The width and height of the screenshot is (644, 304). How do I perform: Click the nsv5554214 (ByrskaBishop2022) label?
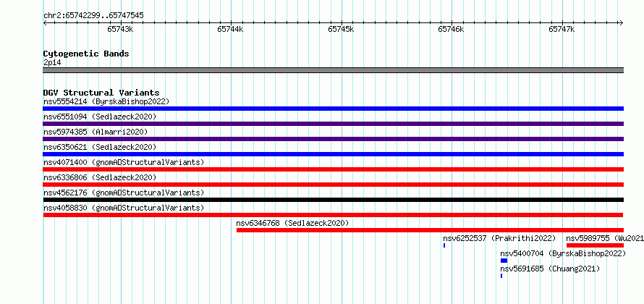[x=106, y=101]
